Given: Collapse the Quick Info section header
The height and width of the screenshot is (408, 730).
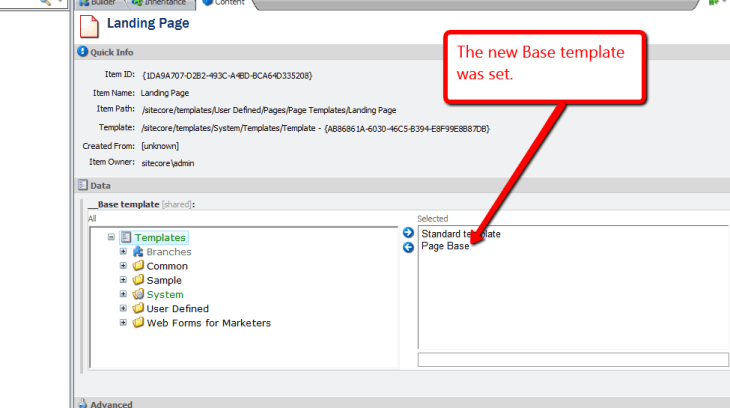Looking at the screenshot, I should pos(402,52).
